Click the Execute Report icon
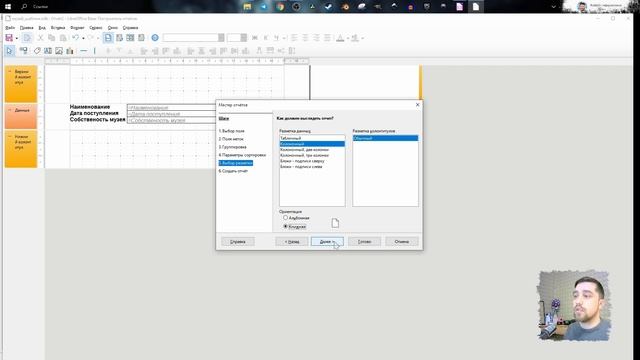This screenshot has height=360, width=640. tap(108, 38)
